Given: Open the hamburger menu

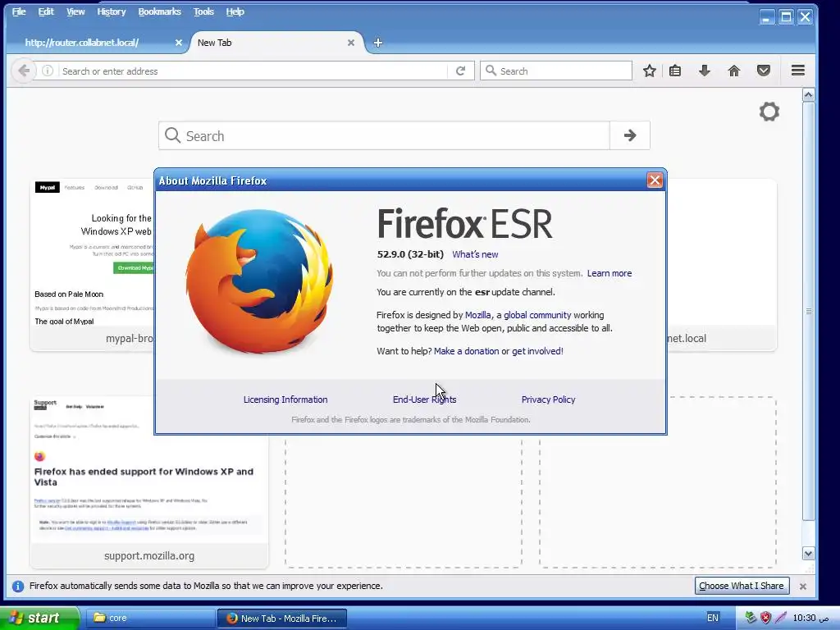Looking at the screenshot, I should tap(798, 71).
